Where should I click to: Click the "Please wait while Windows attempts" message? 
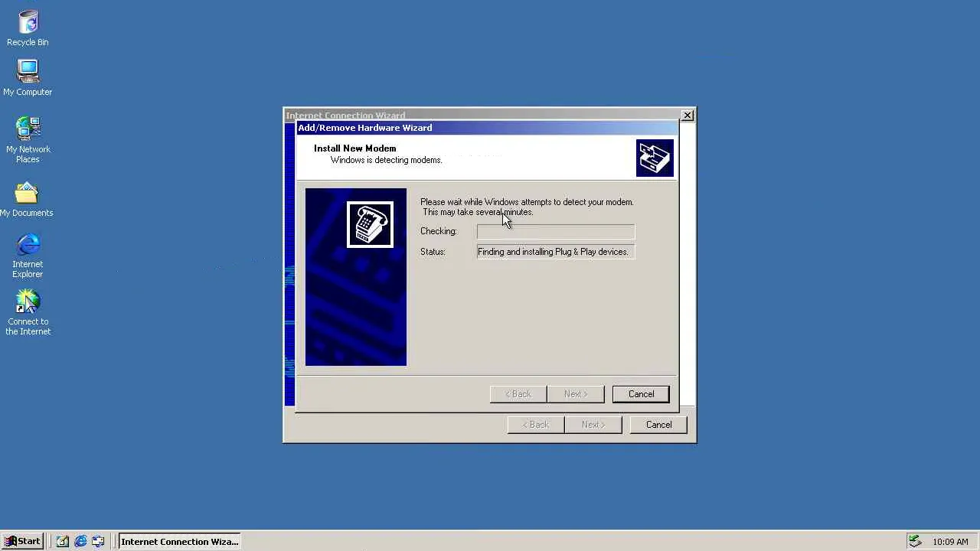click(527, 207)
